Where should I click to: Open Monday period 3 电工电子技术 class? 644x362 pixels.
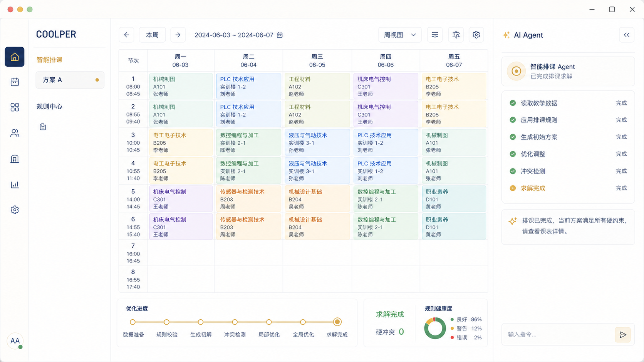(x=181, y=142)
